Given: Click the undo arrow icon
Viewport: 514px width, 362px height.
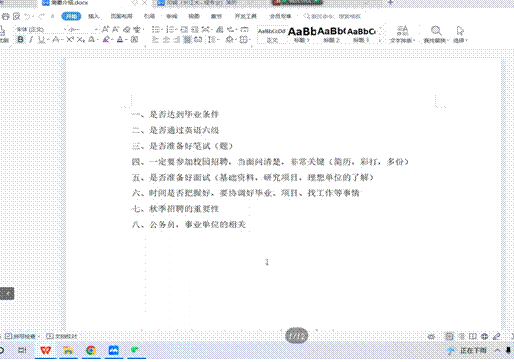Looking at the screenshot, I should [x=28, y=16].
